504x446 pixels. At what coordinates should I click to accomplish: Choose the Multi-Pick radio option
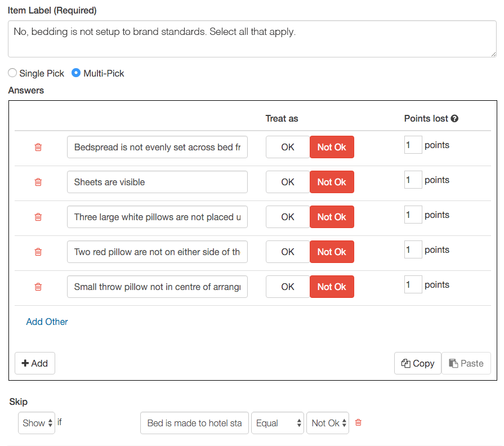76,73
